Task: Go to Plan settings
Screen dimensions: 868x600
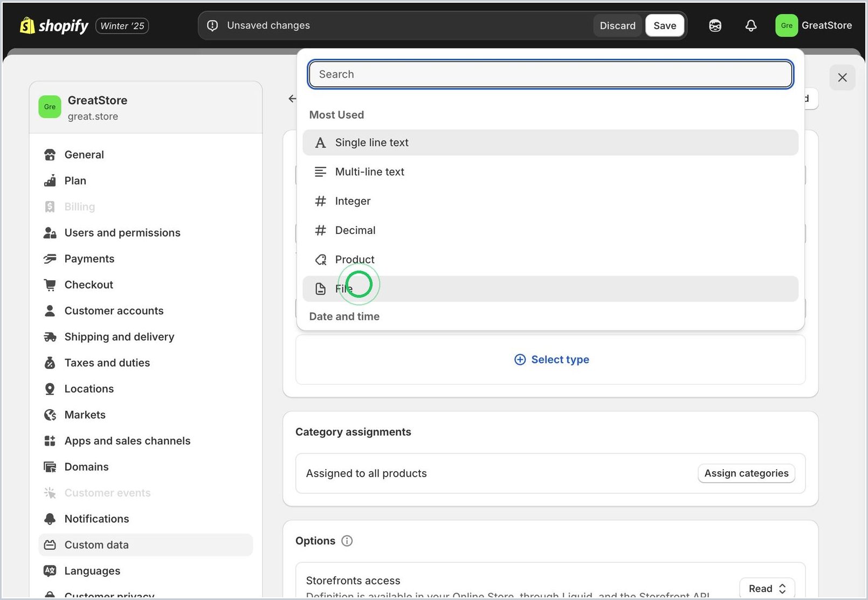Action: [146, 181]
